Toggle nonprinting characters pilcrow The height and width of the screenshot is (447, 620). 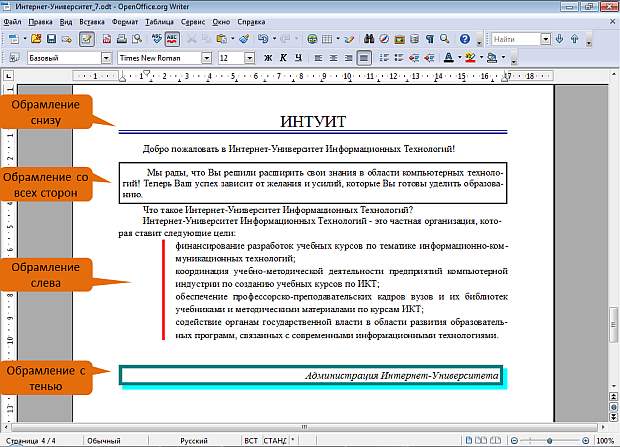[430, 39]
